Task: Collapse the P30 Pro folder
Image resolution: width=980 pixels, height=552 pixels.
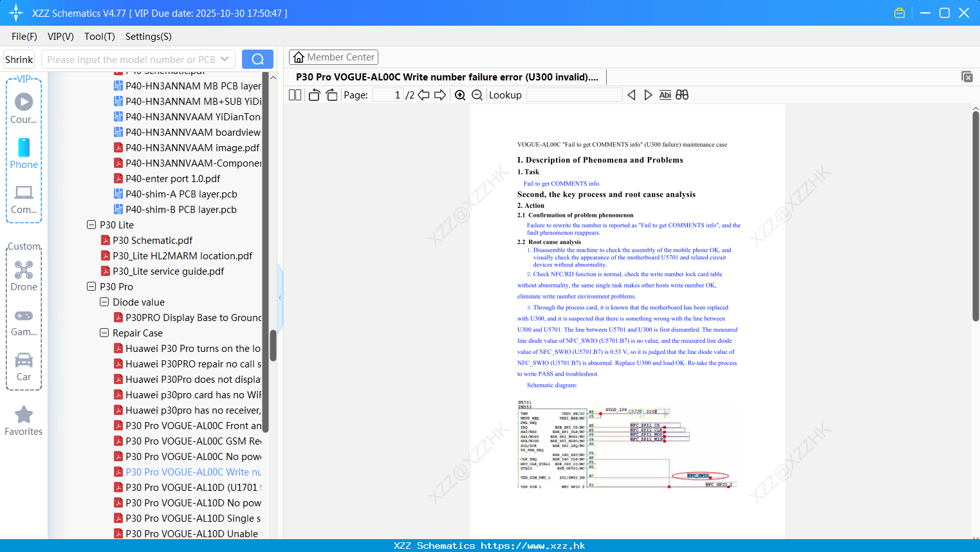Action: point(91,286)
